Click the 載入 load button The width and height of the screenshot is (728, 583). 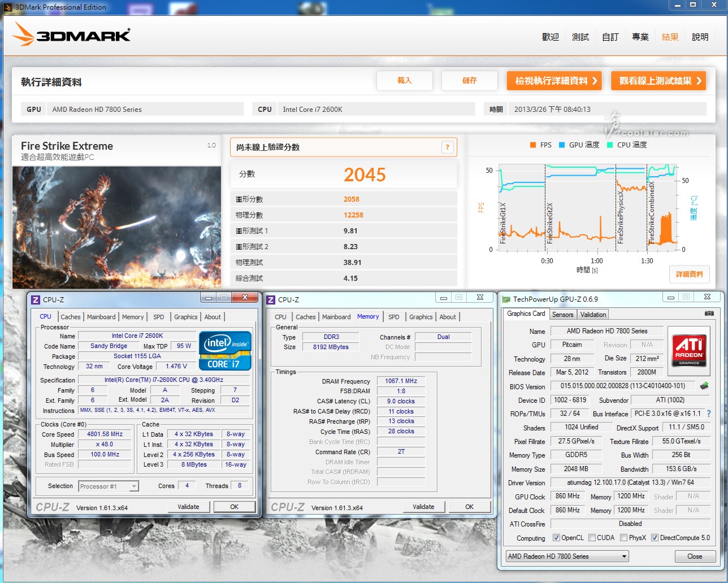coord(405,81)
